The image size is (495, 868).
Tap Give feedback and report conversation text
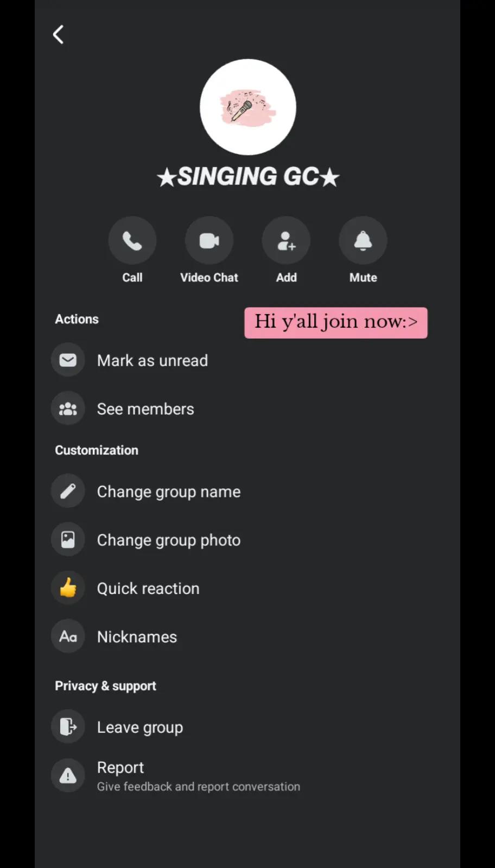pyautogui.click(x=199, y=787)
